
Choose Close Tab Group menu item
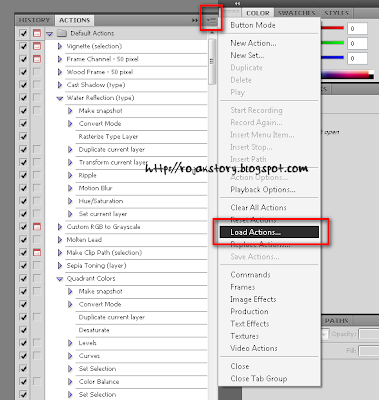point(269,379)
